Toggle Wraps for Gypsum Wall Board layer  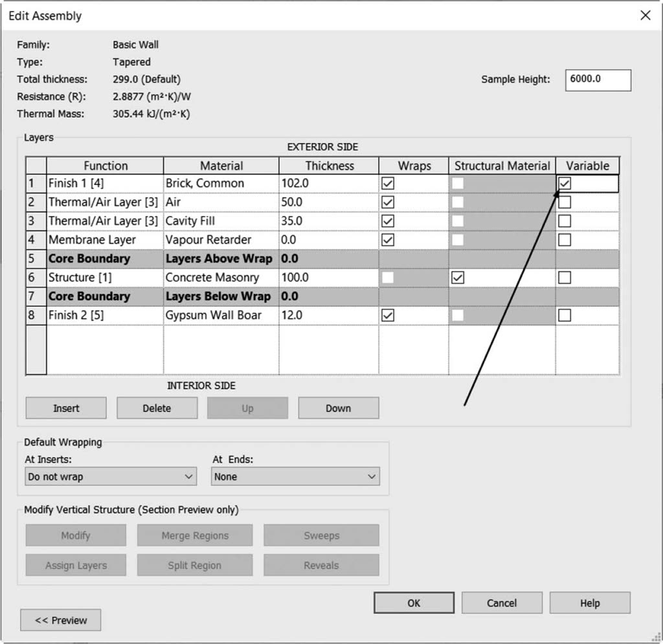388,315
